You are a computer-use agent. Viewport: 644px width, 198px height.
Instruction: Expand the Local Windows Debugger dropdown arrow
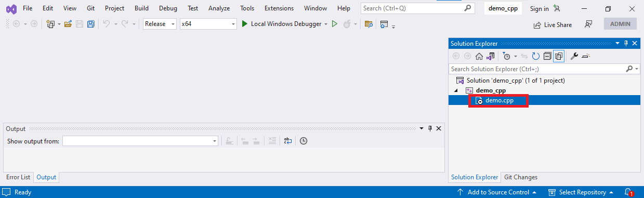[326, 24]
